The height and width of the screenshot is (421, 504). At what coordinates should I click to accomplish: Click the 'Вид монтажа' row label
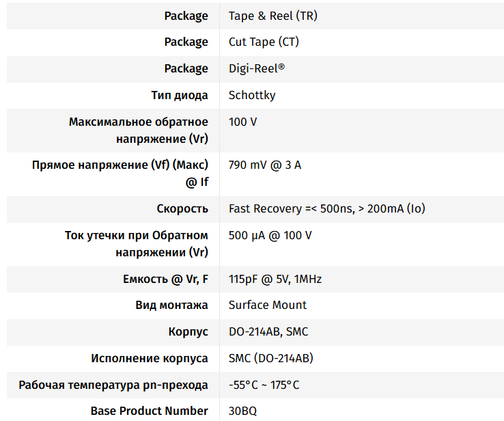(172, 305)
